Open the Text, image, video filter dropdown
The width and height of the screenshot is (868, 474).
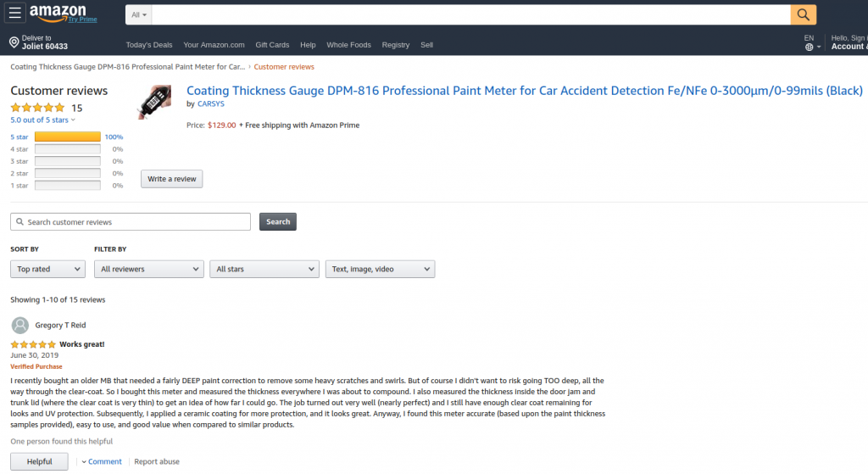[x=380, y=269]
